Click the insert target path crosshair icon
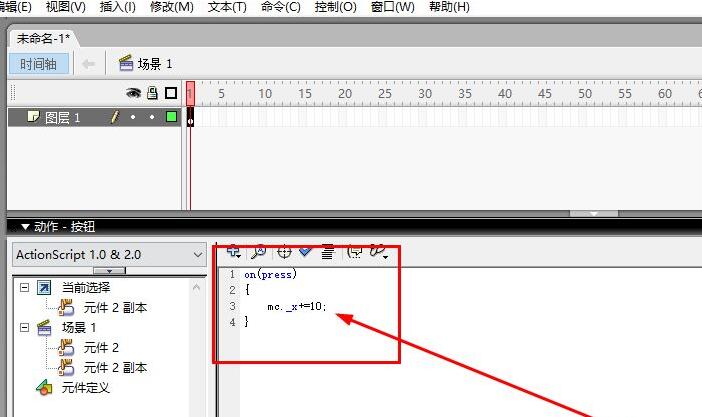 pyautogui.click(x=284, y=252)
